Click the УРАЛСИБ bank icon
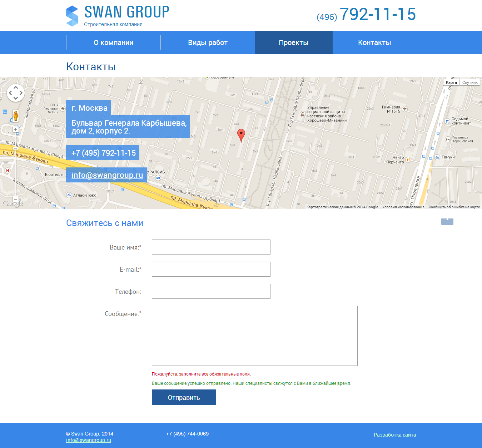This screenshot has height=448, width=482. click(158, 177)
